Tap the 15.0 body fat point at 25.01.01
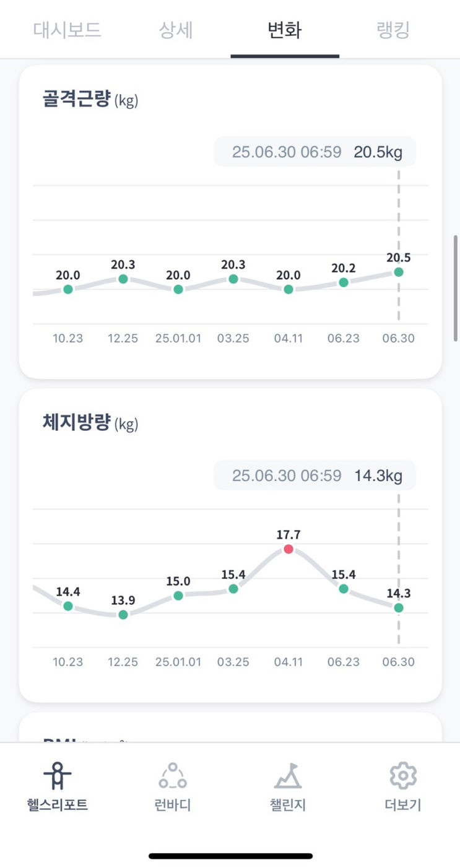Image resolution: width=460 pixels, height=868 pixels. tap(178, 596)
